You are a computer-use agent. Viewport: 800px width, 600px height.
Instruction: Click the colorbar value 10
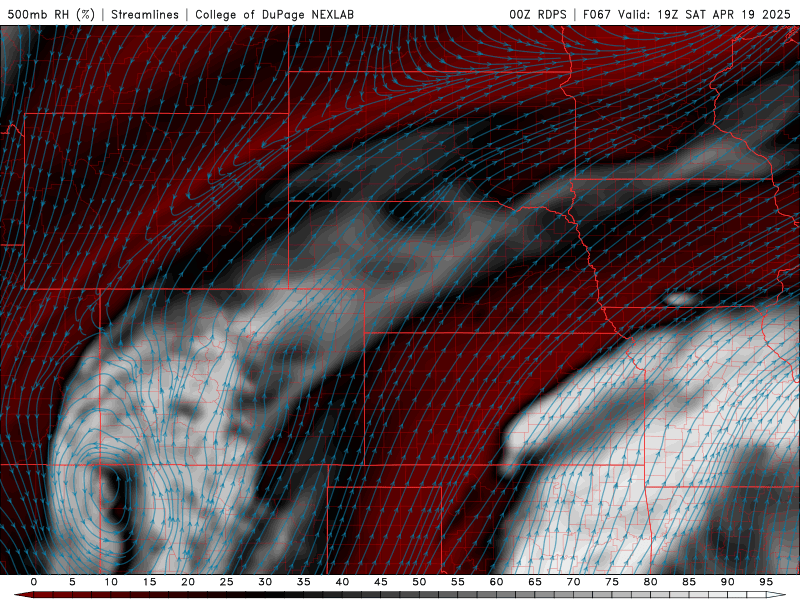click(111, 582)
